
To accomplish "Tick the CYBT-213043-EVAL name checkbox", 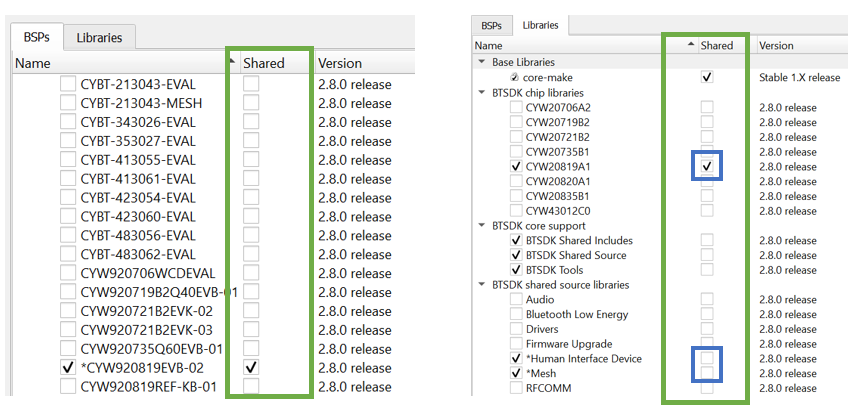I will 68,84.
